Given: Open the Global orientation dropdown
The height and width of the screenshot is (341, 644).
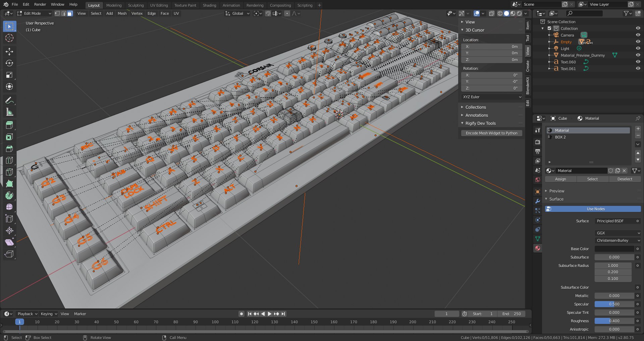Looking at the screenshot, I should (x=237, y=13).
